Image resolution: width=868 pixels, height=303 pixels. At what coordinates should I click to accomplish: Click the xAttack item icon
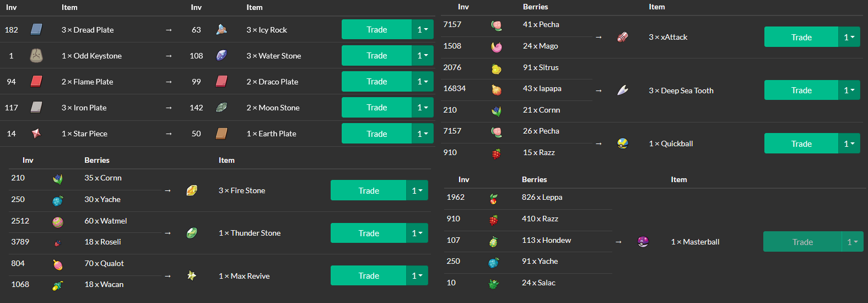pyautogui.click(x=623, y=37)
